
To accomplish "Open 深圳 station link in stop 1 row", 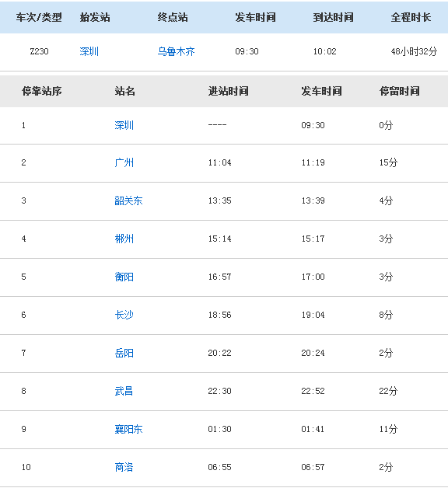I will coord(124,125).
